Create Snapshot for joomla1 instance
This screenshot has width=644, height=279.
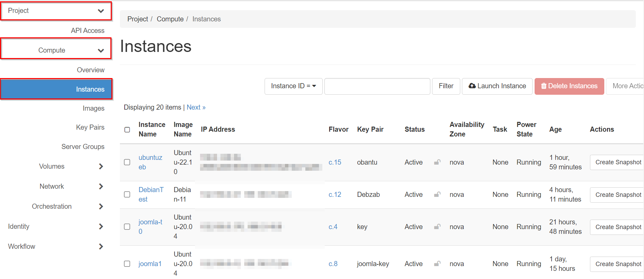point(618,264)
